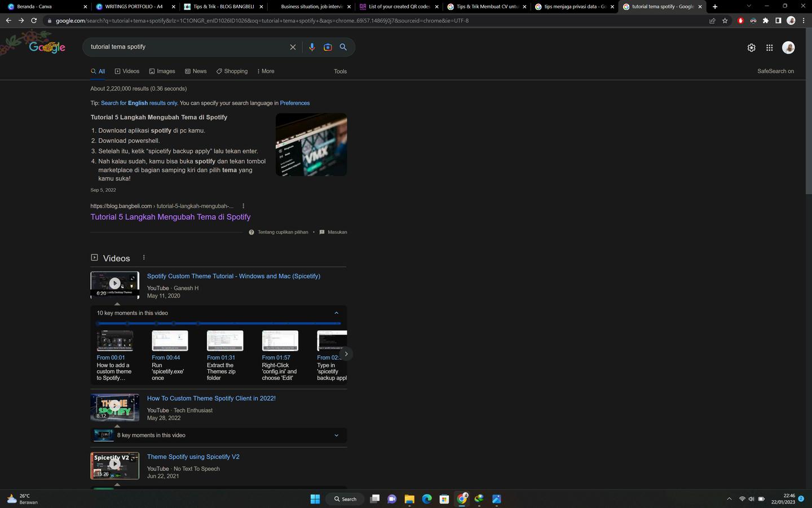This screenshot has height=508, width=812.
Task: Open the Preferences language link
Action: (295, 103)
